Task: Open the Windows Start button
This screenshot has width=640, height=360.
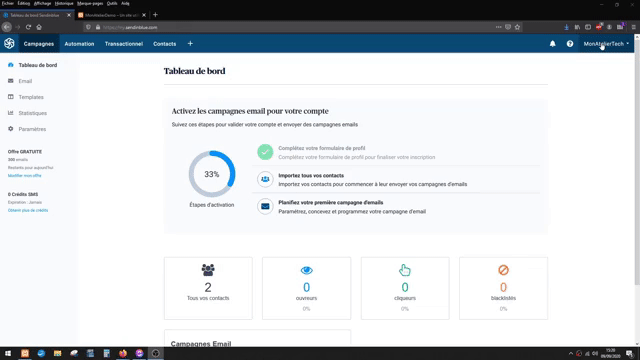Action: pos(8,353)
